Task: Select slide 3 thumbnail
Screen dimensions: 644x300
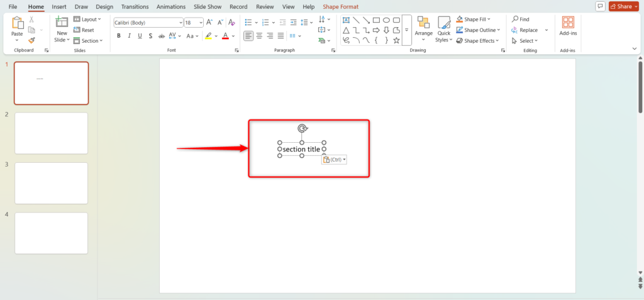Action: (51, 183)
